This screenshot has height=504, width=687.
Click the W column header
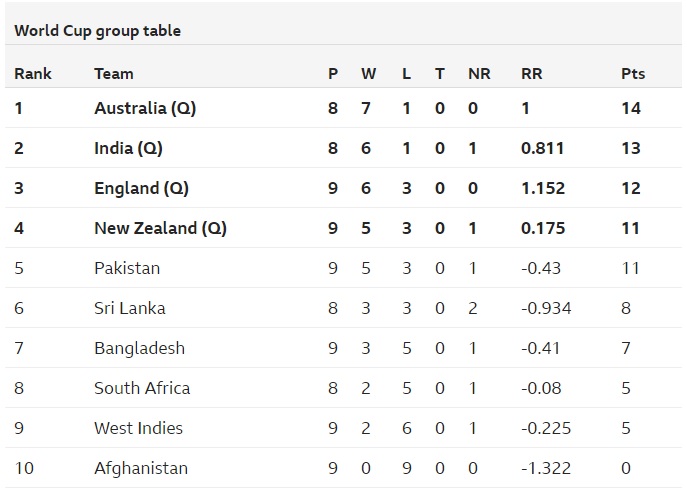(x=368, y=73)
